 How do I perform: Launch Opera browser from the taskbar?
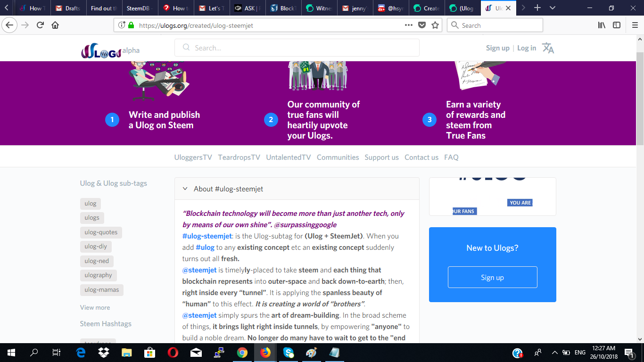[x=173, y=353]
